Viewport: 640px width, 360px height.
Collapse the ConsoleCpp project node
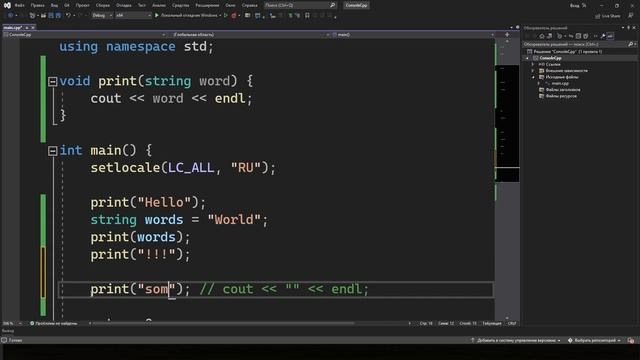click(527, 58)
